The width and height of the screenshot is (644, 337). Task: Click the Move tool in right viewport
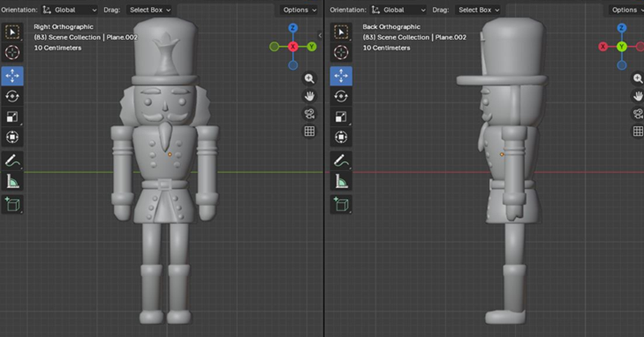[341, 75]
